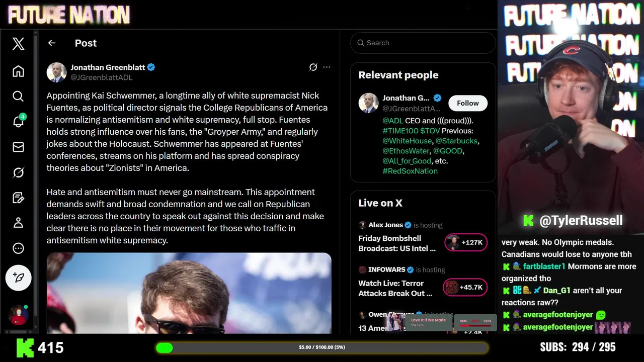Click chat username Dan_G1
Screen dimensions: 644x362
(x=556, y=291)
